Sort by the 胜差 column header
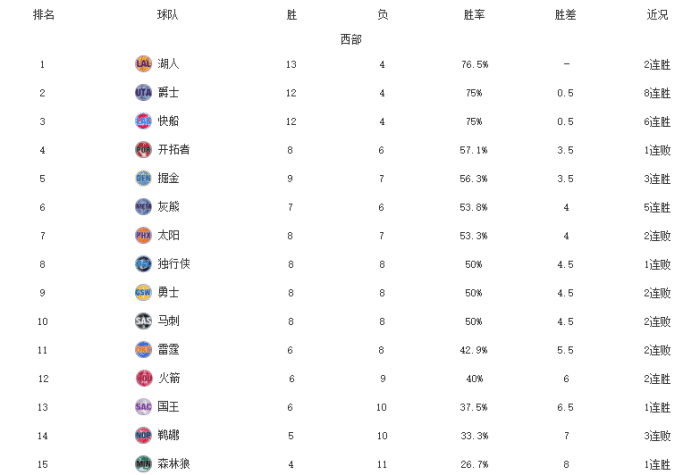 [565, 15]
